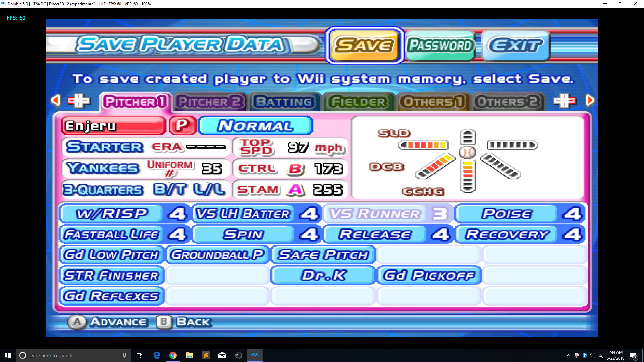Image resolution: width=644 pixels, height=362 pixels.
Task: Click the left D-pad cross icon
Action: [79, 101]
